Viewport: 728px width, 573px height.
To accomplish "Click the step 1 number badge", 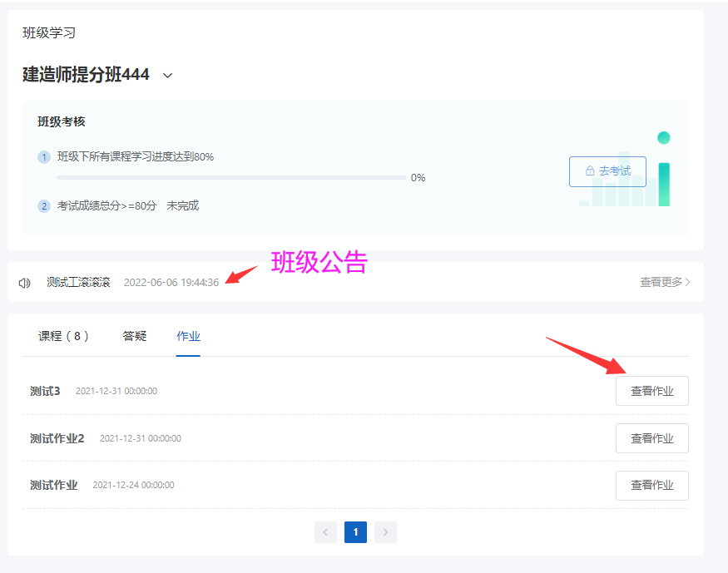I will 44,157.
